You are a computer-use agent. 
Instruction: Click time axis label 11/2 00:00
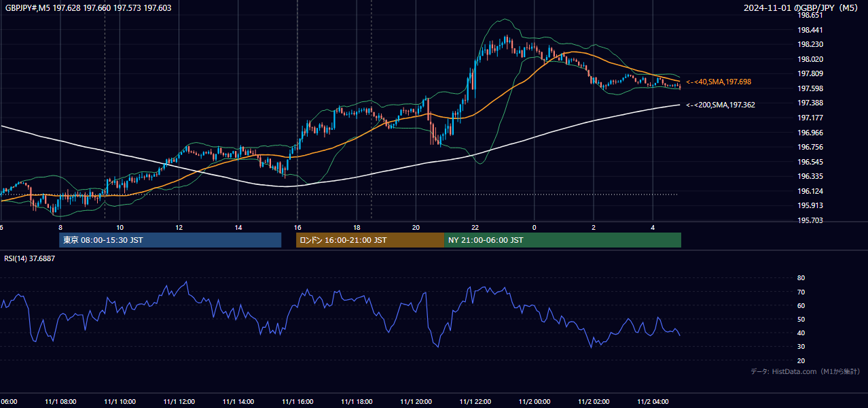534,402
